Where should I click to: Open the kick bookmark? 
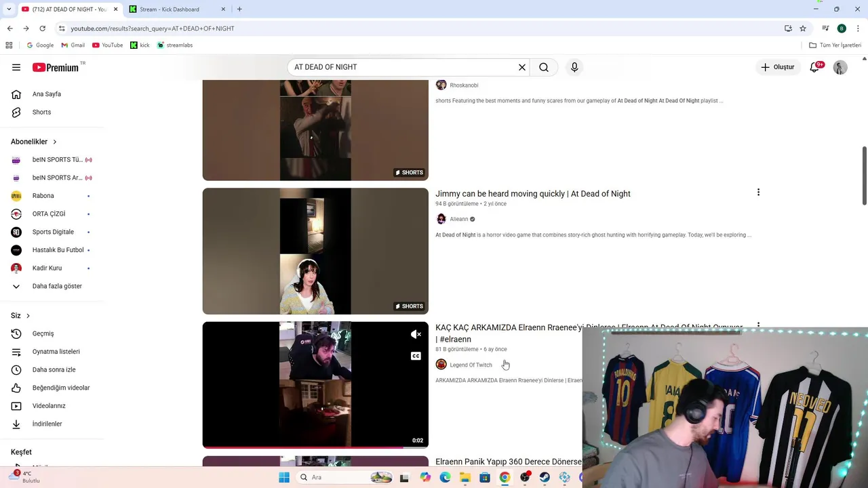[140, 45]
